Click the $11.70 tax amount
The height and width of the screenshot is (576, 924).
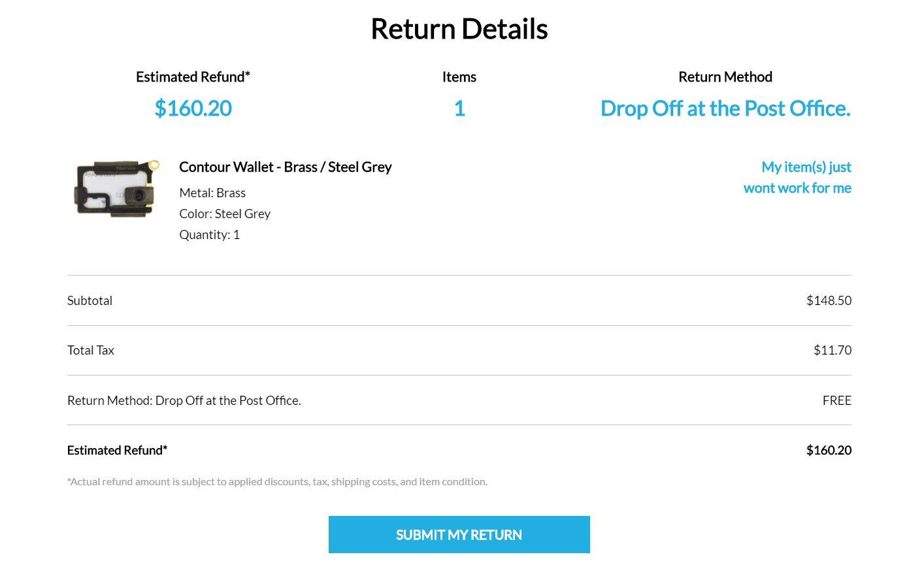click(832, 350)
